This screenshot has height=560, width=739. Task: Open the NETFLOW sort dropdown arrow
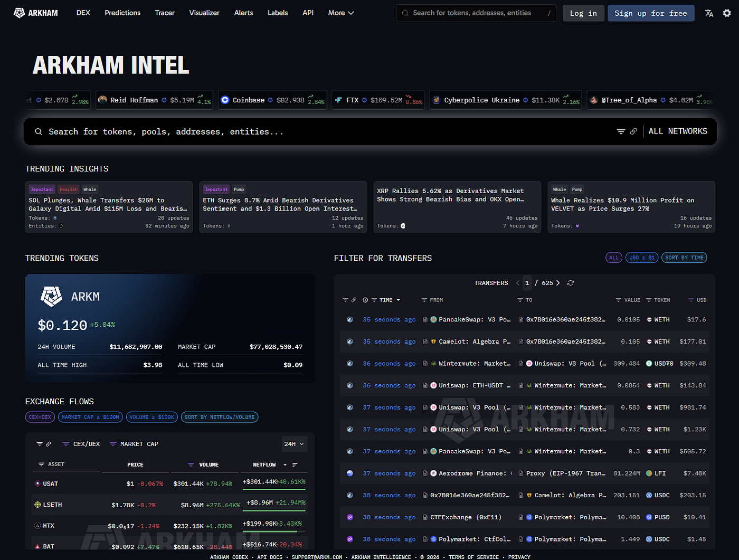[285, 464]
